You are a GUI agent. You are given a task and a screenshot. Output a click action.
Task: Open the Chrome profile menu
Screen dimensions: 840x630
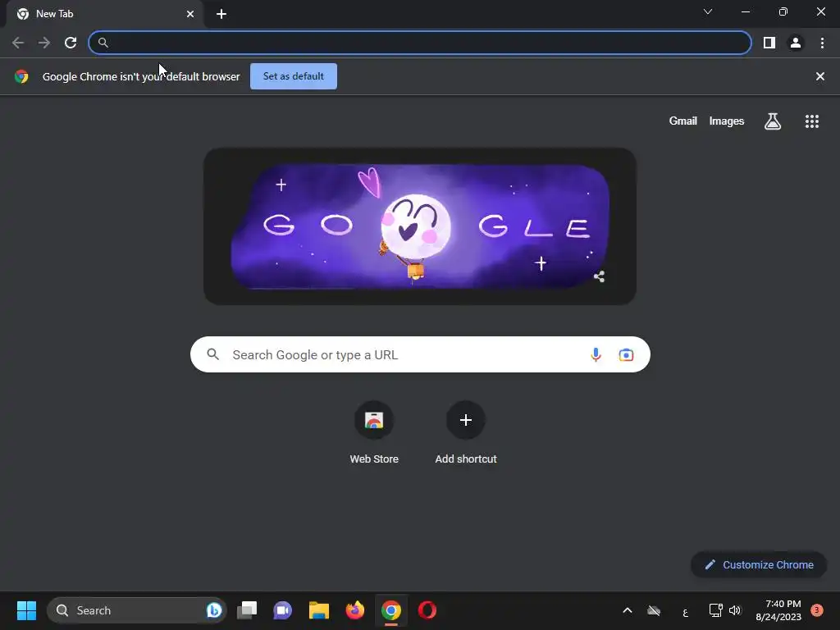tap(796, 43)
